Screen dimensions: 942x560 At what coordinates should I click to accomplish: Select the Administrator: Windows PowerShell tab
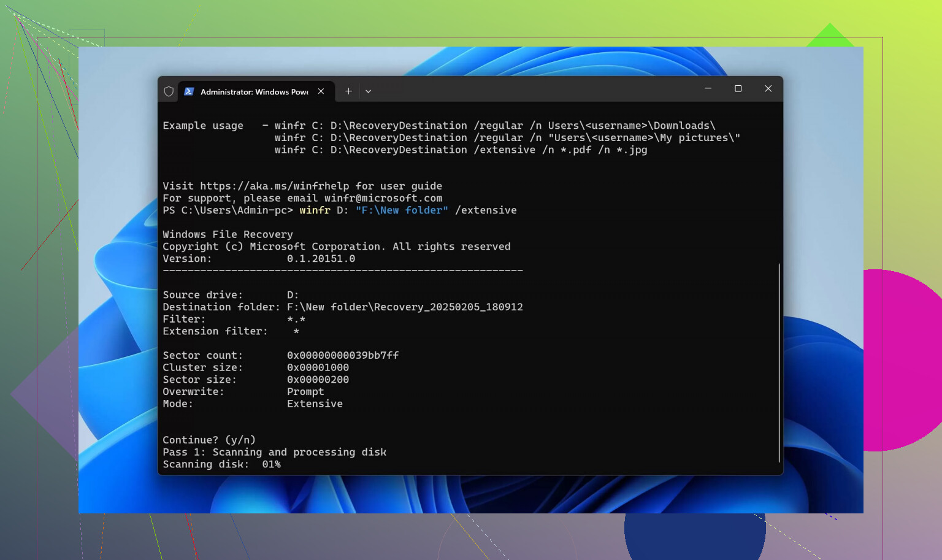point(254,91)
